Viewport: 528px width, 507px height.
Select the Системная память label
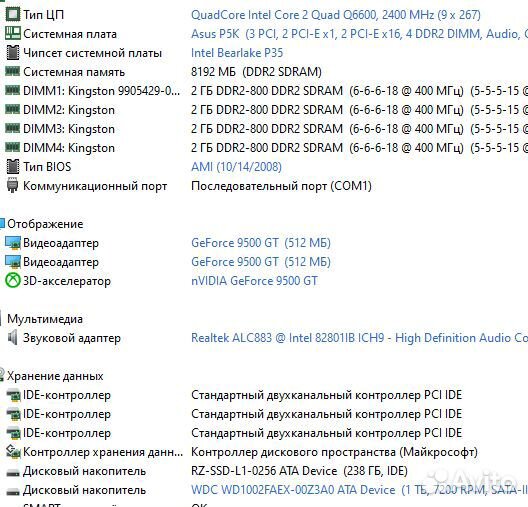point(74,72)
